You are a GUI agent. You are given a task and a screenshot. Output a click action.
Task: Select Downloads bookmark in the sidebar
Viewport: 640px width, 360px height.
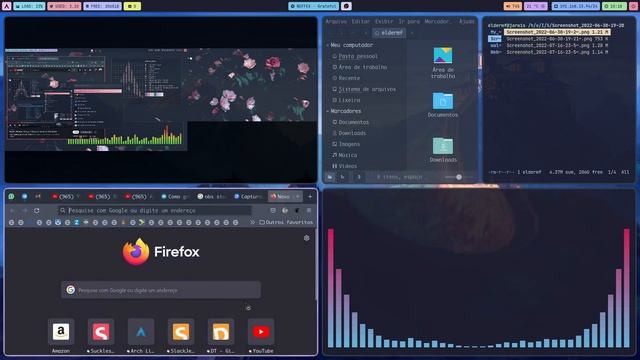[x=349, y=133]
